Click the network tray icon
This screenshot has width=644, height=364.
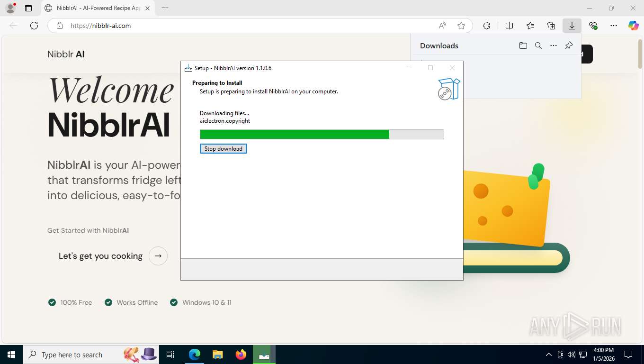pos(583,355)
